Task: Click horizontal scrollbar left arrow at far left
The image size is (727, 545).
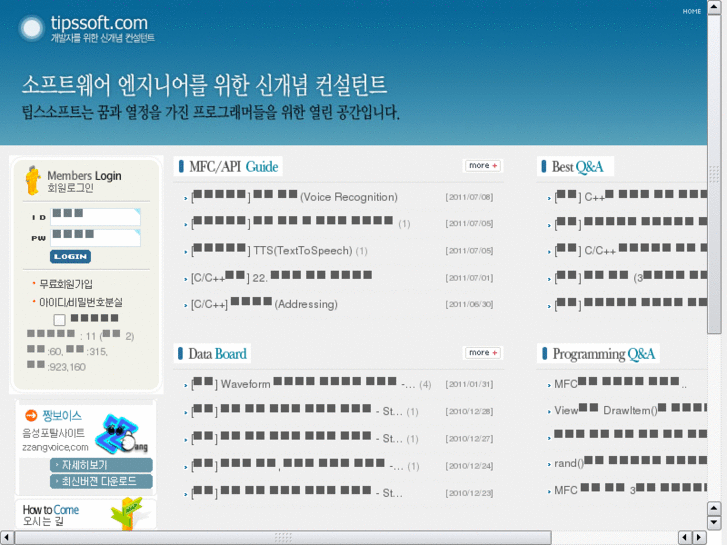Action: pos(7,538)
